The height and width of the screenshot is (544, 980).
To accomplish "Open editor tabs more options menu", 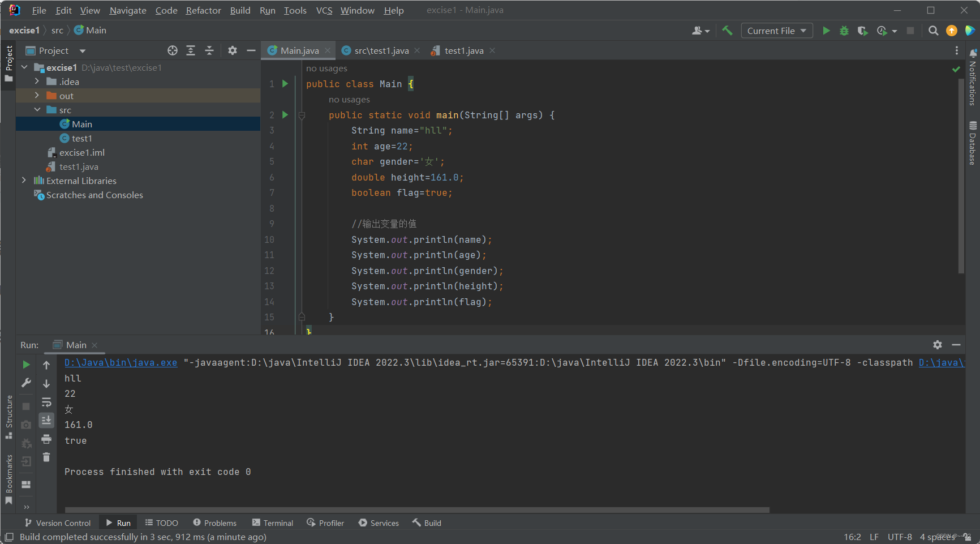I will [x=957, y=50].
